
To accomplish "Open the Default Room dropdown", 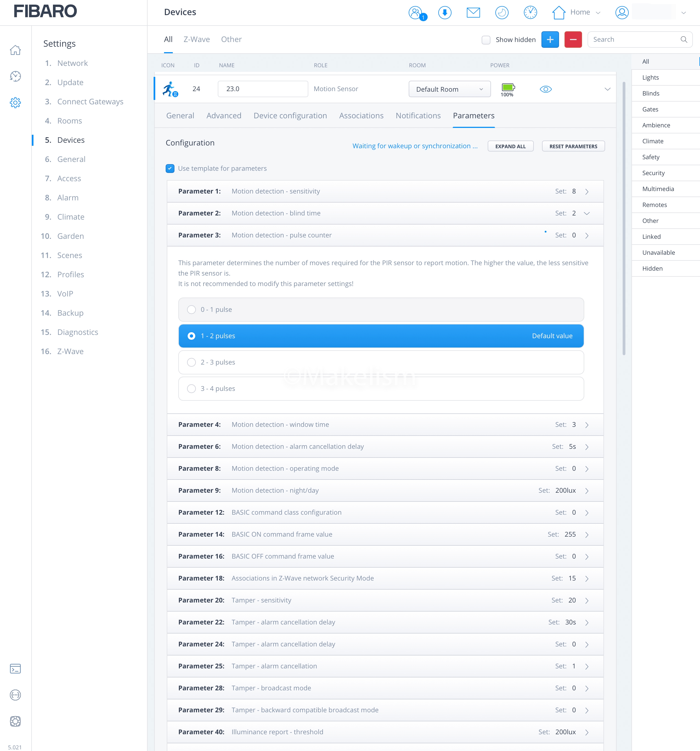I will [449, 89].
